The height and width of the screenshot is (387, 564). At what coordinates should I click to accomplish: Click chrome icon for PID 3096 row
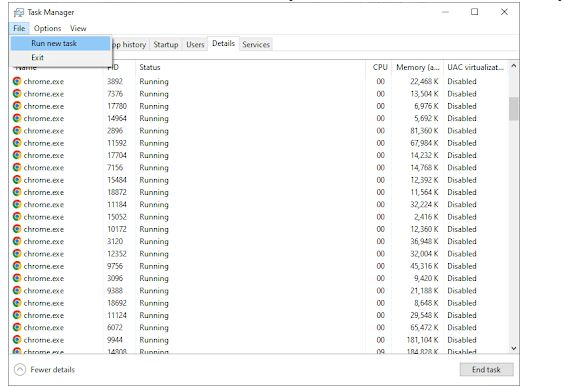[17, 278]
